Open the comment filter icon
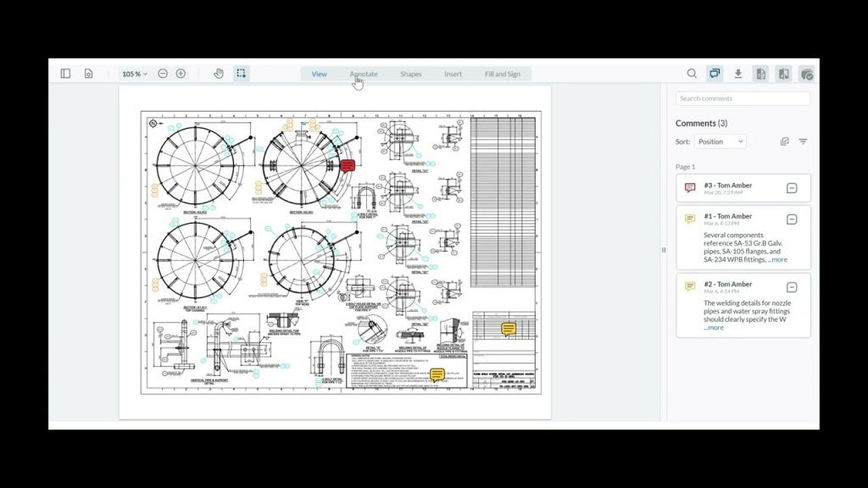The height and width of the screenshot is (488, 868). coord(803,141)
